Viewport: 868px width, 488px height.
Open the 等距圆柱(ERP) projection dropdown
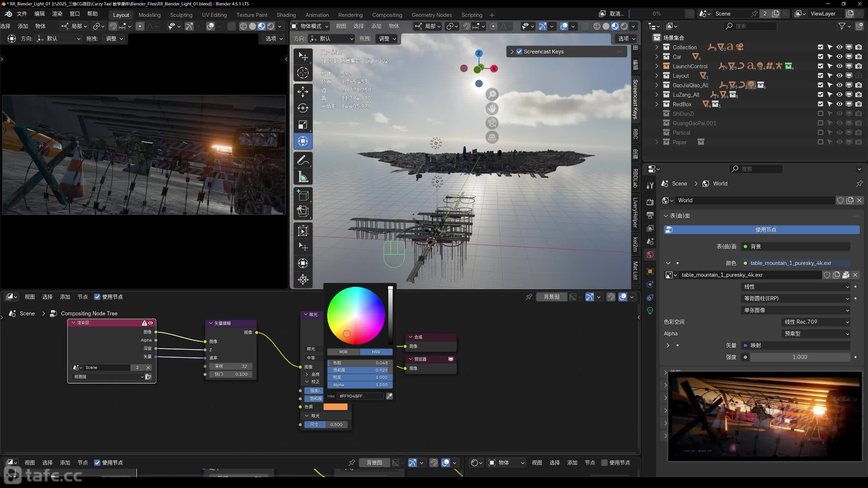pos(795,298)
